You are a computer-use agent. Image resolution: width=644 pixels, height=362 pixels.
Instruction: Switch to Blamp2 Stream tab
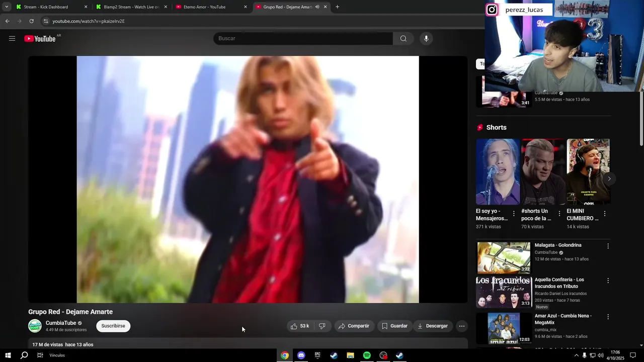131,7
